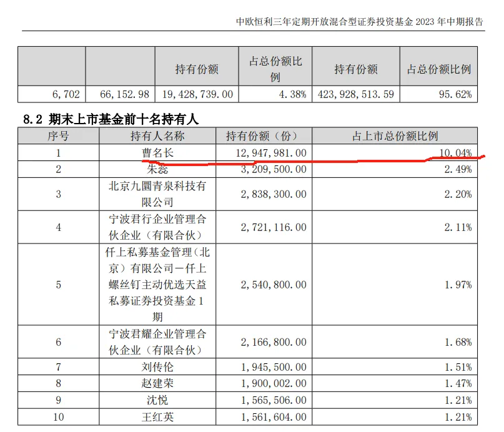Select the value 2,838,300.00
Viewport: 504px width, 432px height.
pyautogui.click(x=274, y=194)
